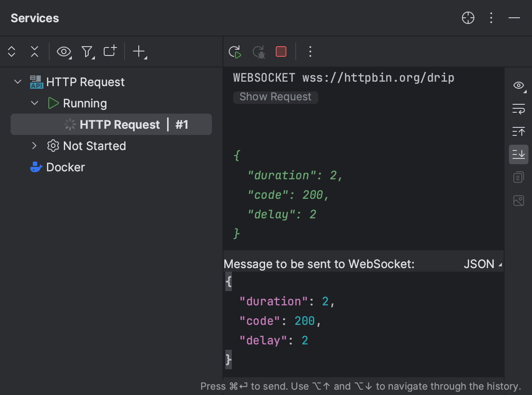Open the Services window options menu

[491, 18]
